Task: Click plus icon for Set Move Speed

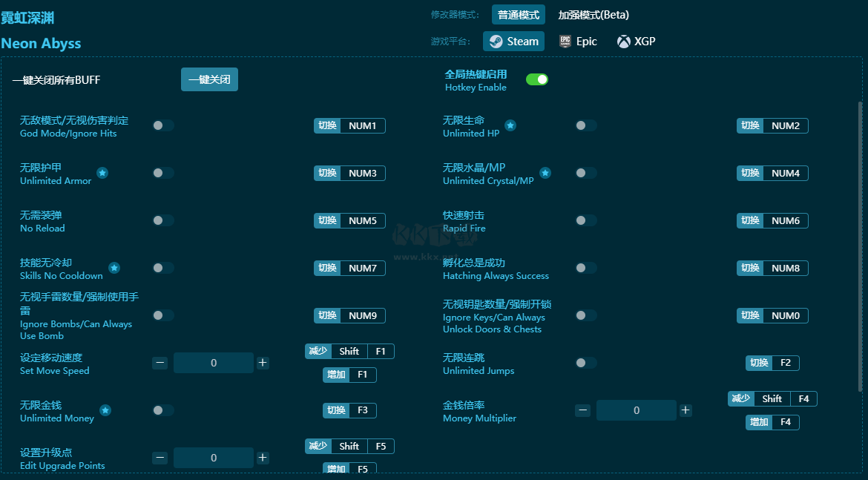Action: tap(263, 364)
